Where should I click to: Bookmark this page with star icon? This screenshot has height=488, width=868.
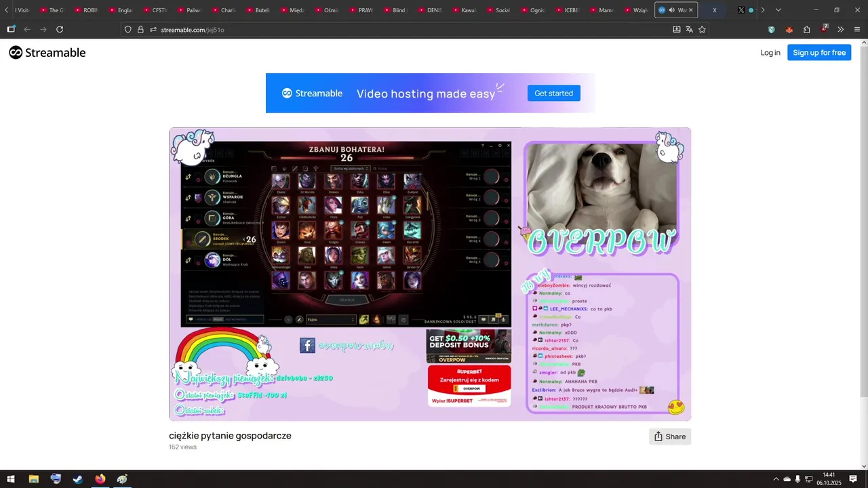tap(702, 29)
